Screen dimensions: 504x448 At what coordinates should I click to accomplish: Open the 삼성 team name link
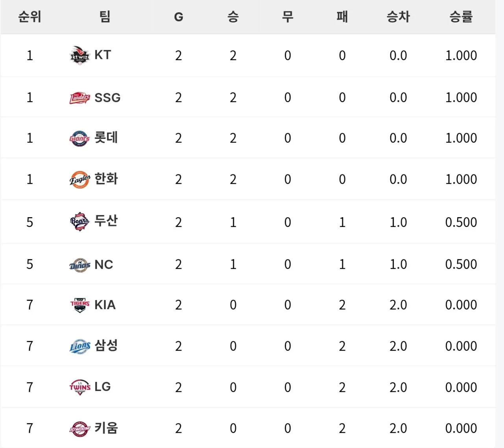pyautogui.click(x=106, y=346)
